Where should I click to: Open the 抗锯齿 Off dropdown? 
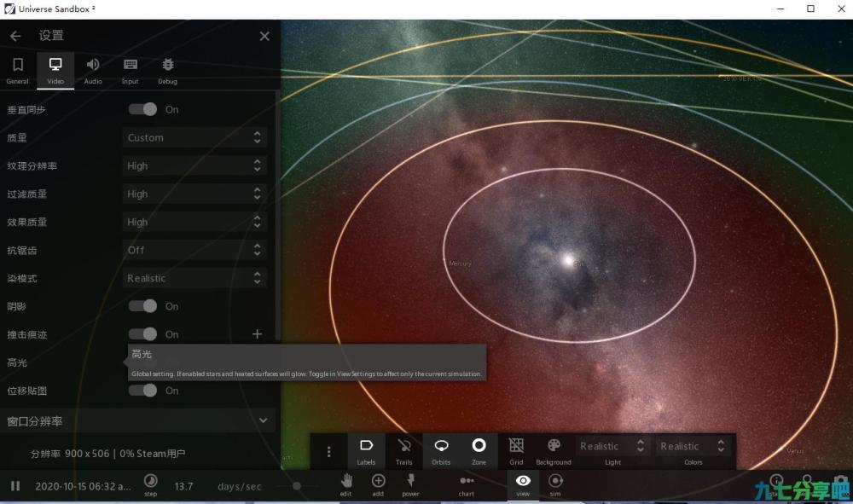point(194,250)
